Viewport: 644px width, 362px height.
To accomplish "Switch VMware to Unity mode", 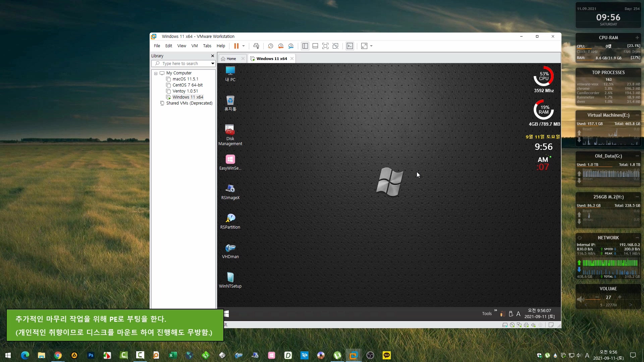I will [x=335, y=46].
